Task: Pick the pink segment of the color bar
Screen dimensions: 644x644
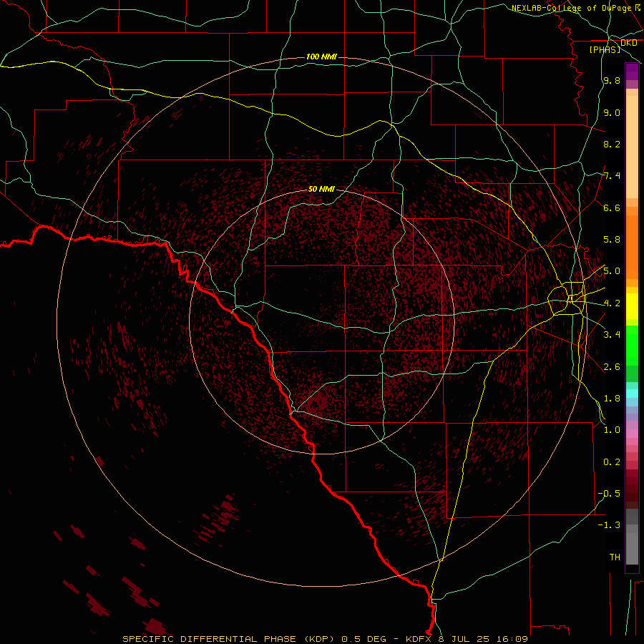Action: (x=632, y=434)
